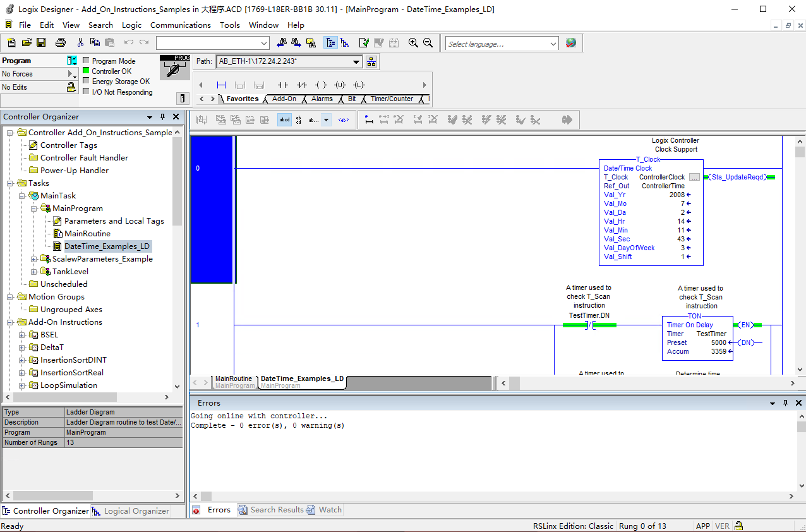Screen dimensions: 806x532
Task: Click the T_Clock ellipsis button
Action: tap(694, 178)
